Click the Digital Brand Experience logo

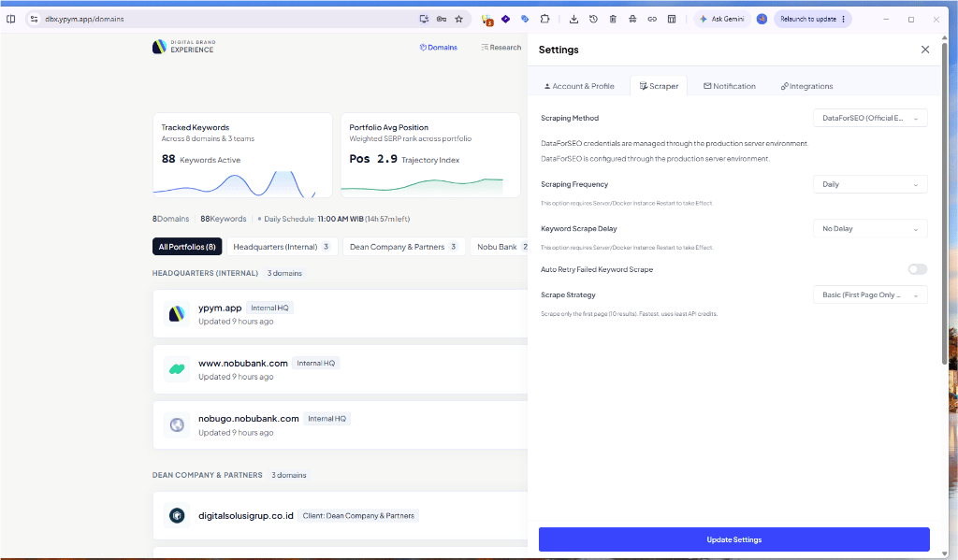[184, 47]
